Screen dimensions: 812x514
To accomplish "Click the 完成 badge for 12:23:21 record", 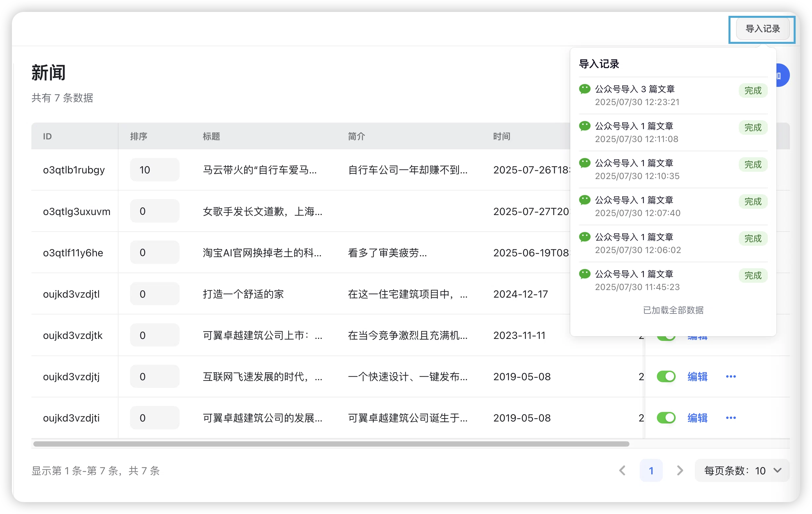I will click(x=753, y=91).
